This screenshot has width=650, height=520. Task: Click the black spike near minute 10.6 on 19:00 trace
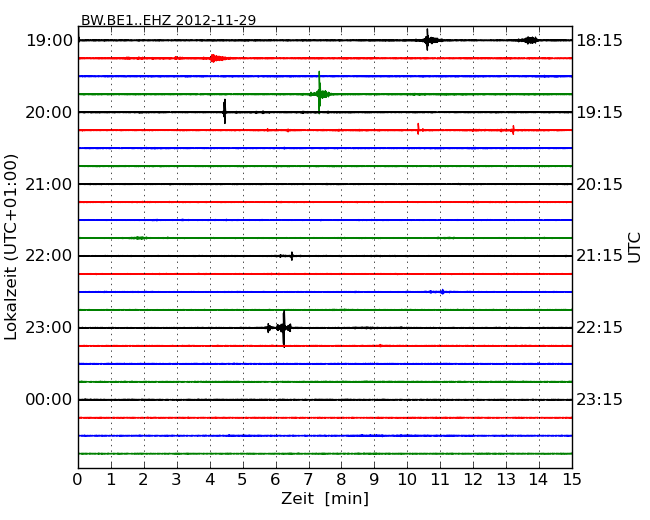(427, 40)
